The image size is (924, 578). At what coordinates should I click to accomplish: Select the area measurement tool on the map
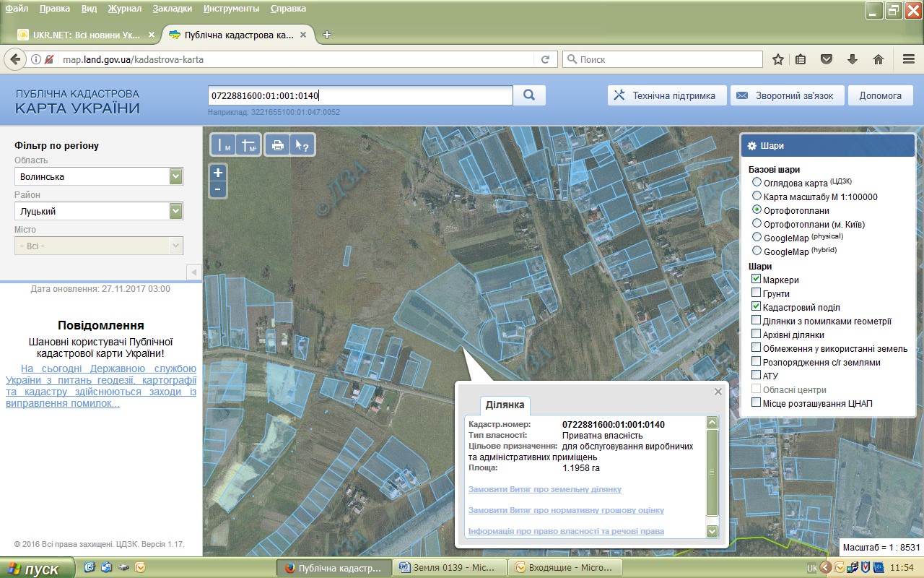tap(248, 145)
